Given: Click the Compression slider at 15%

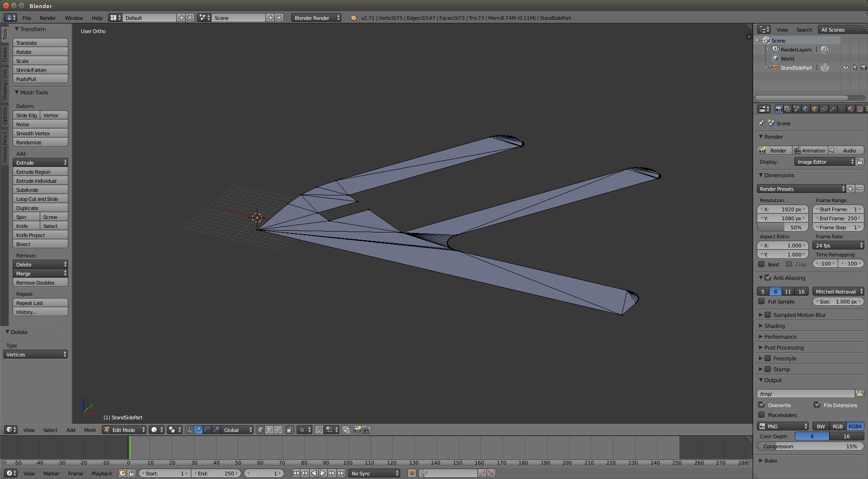Looking at the screenshot, I should (810, 446).
